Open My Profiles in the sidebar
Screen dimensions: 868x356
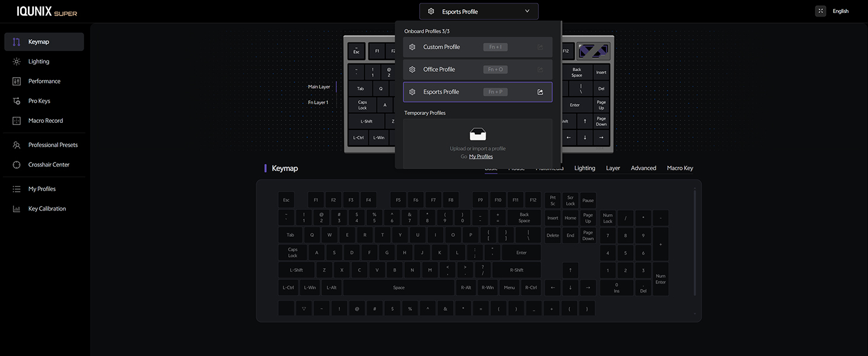(x=44, y=189)
